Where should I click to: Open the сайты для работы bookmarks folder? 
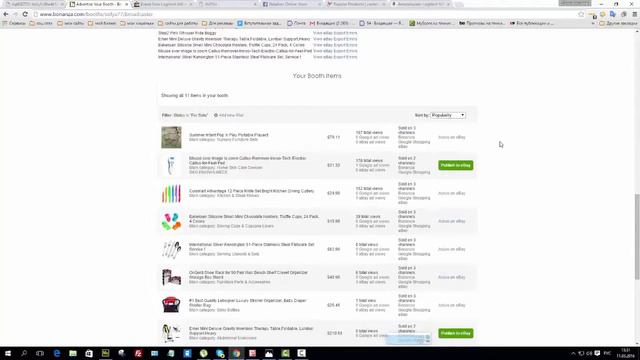pos(178,23)
